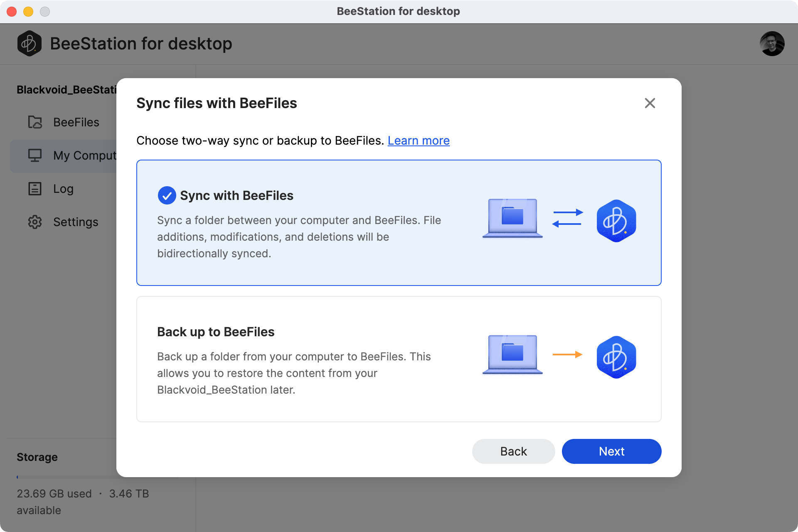Viewport: 798px width, 532px height.
Task: Close the Sync files with BeeFiles dialog
Action: click(x=650, y=103)
